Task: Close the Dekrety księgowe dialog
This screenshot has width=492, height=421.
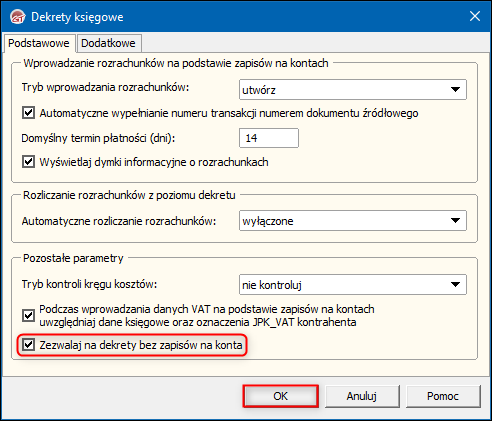Action: 474,16
